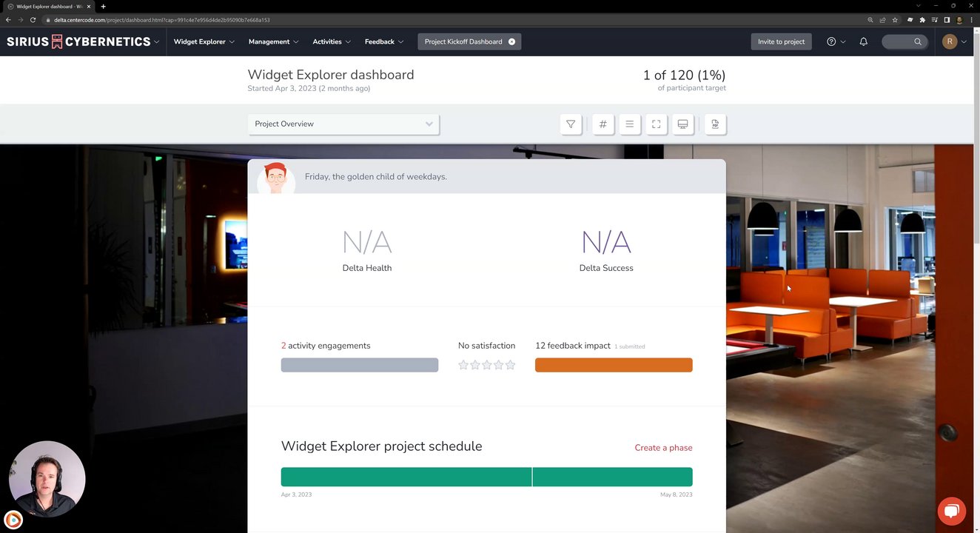Click the header search input field
980x533 pixels.
pos(905,41)
